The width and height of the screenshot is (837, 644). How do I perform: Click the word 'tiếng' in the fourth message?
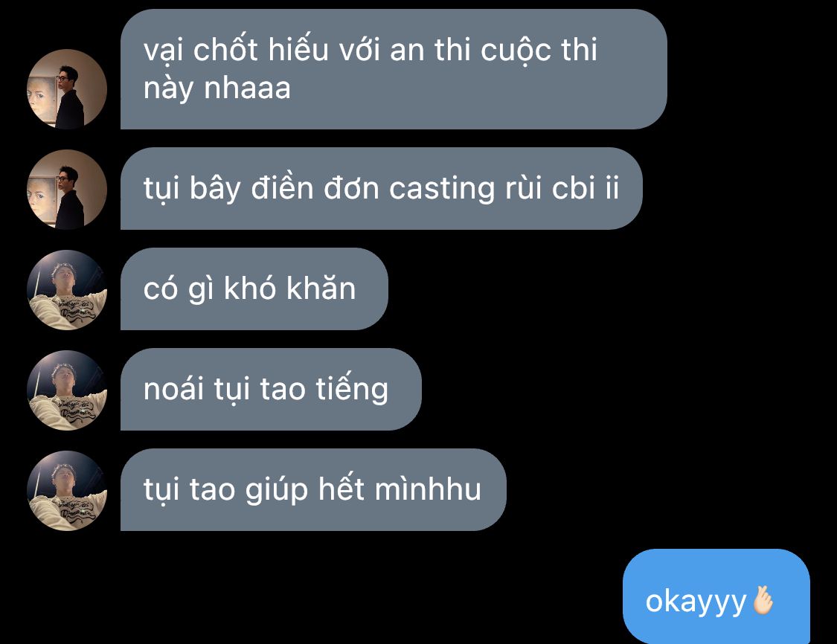click(352, 390)
